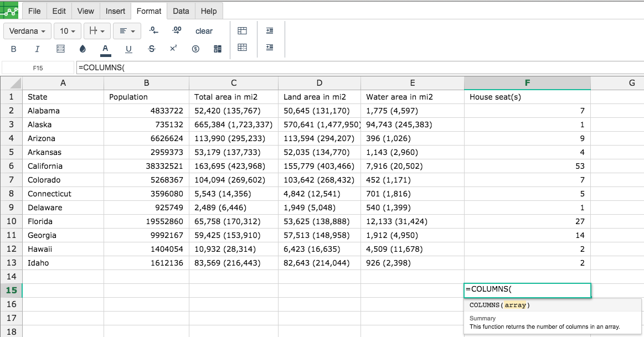Click the decrease decimal places icon
This screenshot has width=644, height=337.
[x=153, y=30]
